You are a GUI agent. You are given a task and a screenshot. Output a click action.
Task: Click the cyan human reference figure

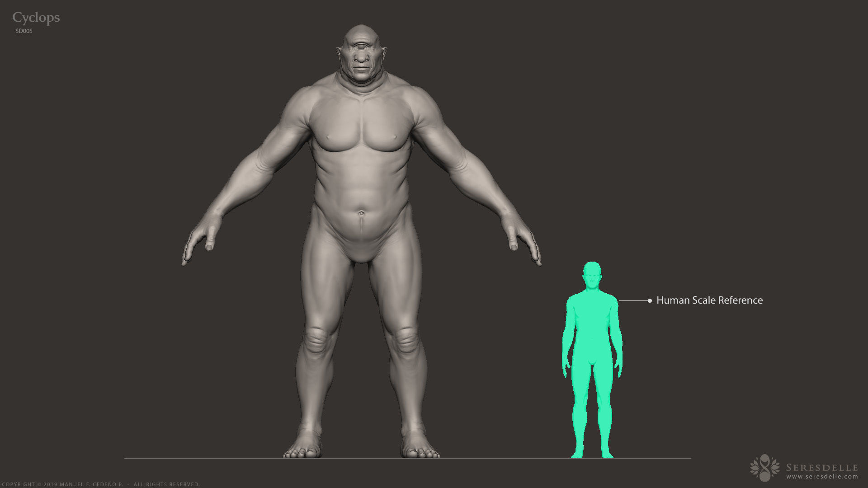pyautogui.click(x=592, y=360)
